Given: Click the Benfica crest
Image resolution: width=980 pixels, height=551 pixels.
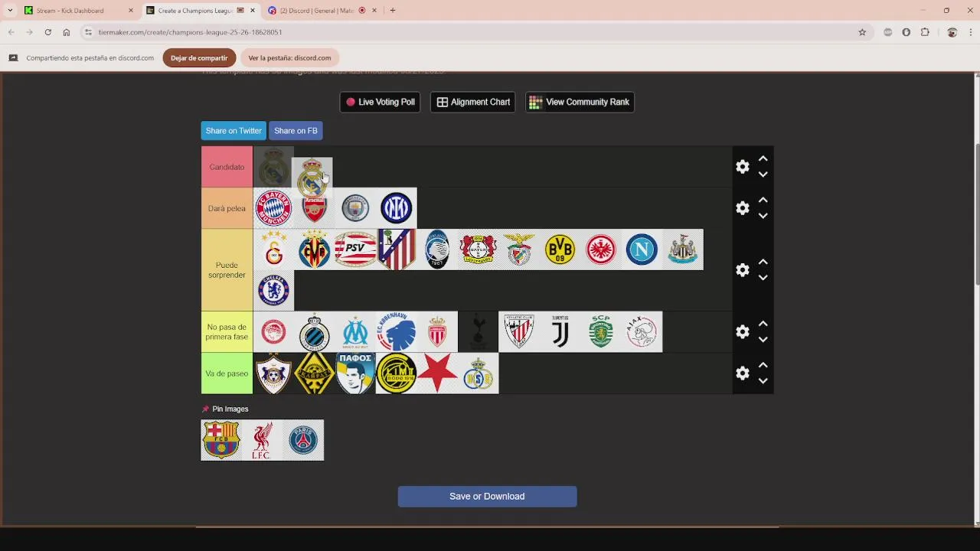Looking at the screenshot, I should [519, 249].
